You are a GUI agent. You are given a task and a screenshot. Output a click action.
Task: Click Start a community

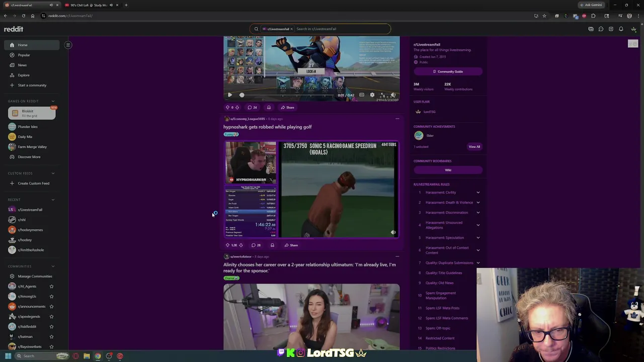click(32, 85)
